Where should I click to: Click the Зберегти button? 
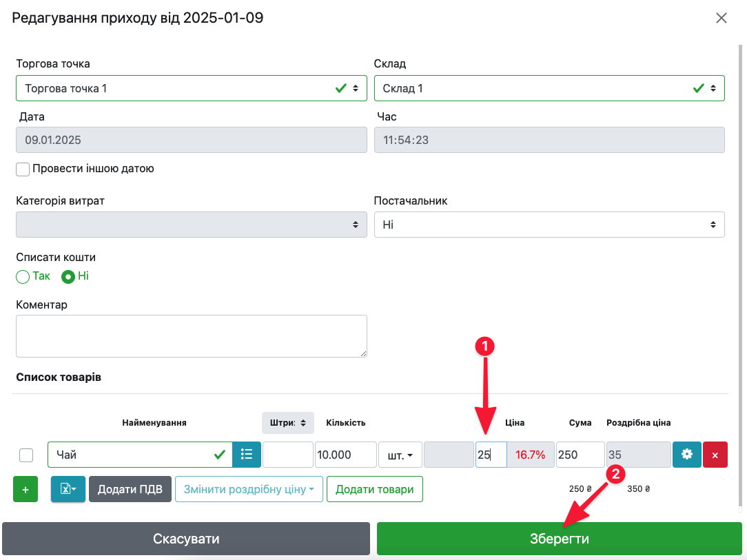[x=559, y=539]
